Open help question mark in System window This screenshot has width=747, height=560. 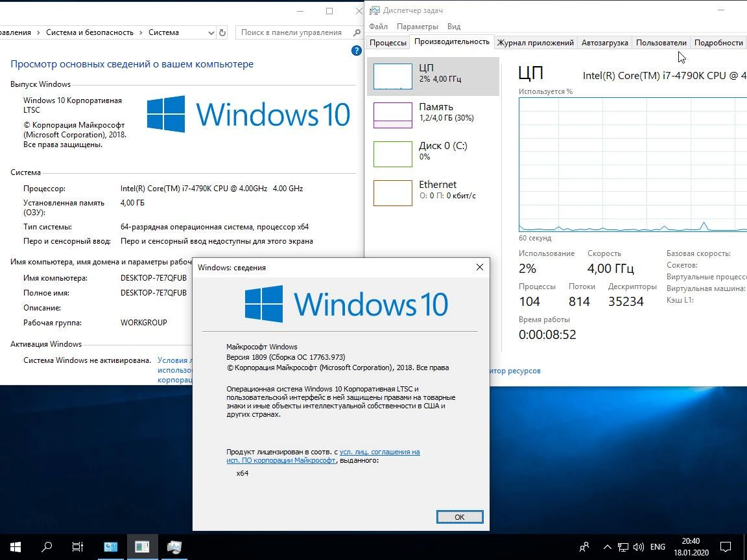coord(356,51)
